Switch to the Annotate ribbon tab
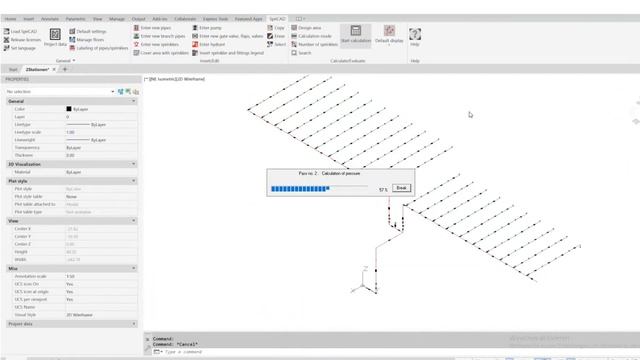This screenshot has height=360, width=640. pos(50,19)
